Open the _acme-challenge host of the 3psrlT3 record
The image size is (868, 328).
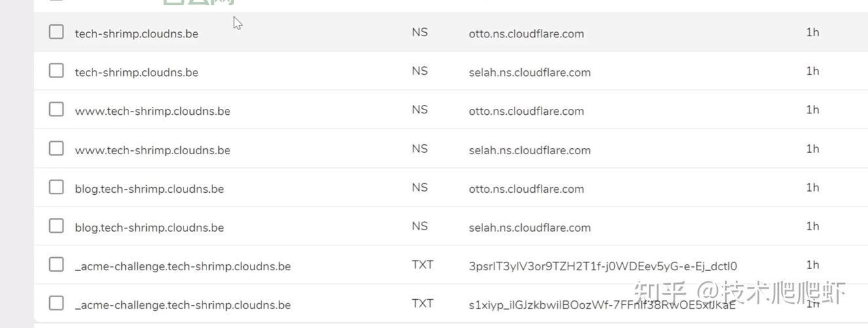[x=182, y=266]
